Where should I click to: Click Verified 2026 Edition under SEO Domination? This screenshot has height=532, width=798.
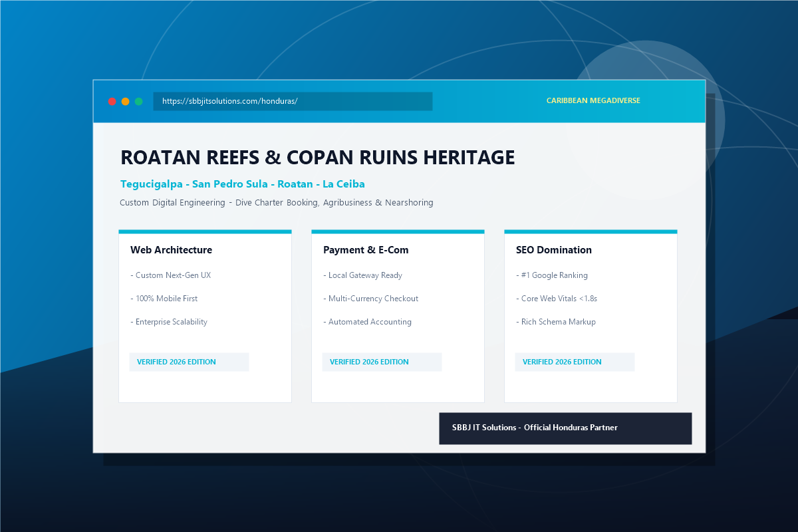[x=575, y=362]
